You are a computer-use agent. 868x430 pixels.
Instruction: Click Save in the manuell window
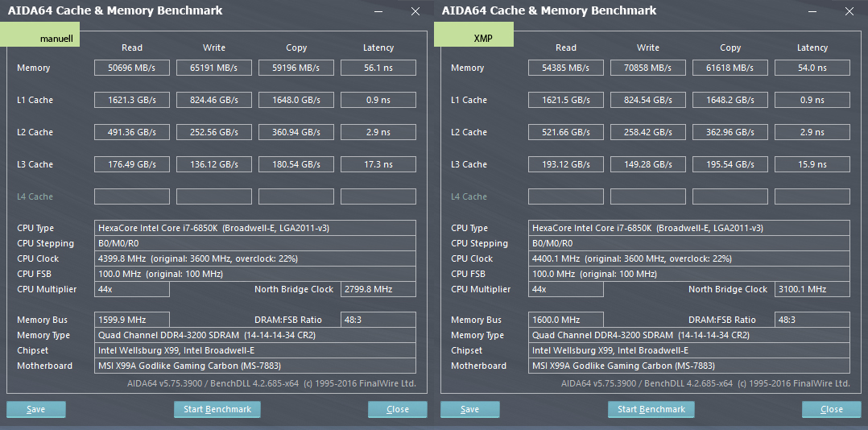click(36, 410)
